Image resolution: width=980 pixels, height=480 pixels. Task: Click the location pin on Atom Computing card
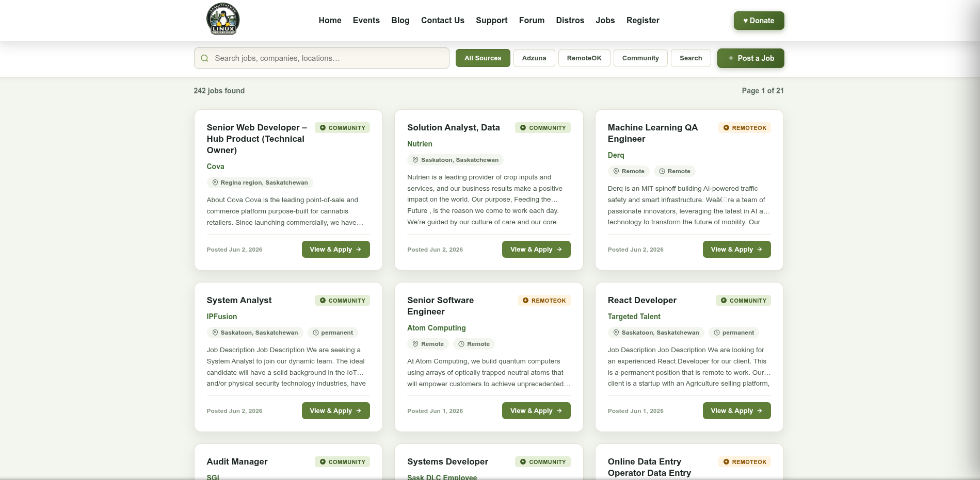415,344
